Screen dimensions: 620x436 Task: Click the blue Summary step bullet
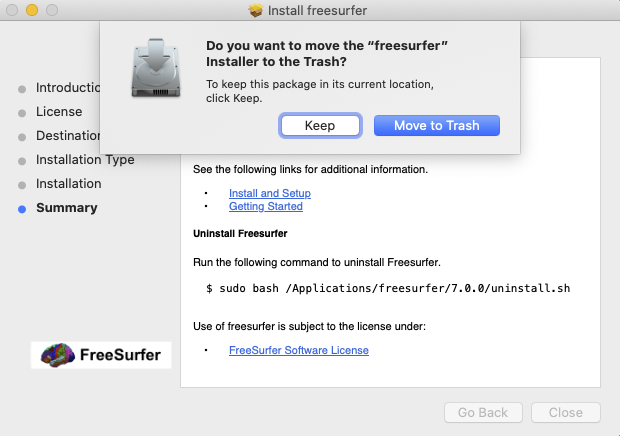coord(22,209)
